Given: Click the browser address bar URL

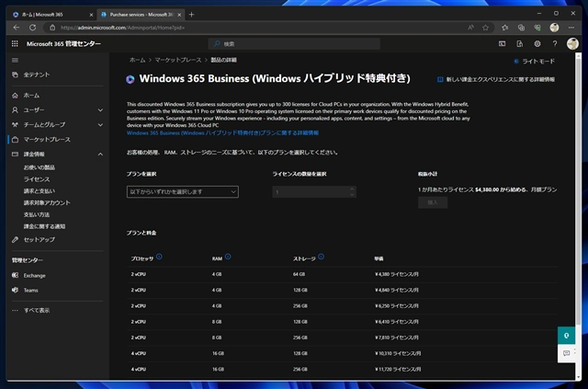Looking at the screenshot, I should pos(122,28).
